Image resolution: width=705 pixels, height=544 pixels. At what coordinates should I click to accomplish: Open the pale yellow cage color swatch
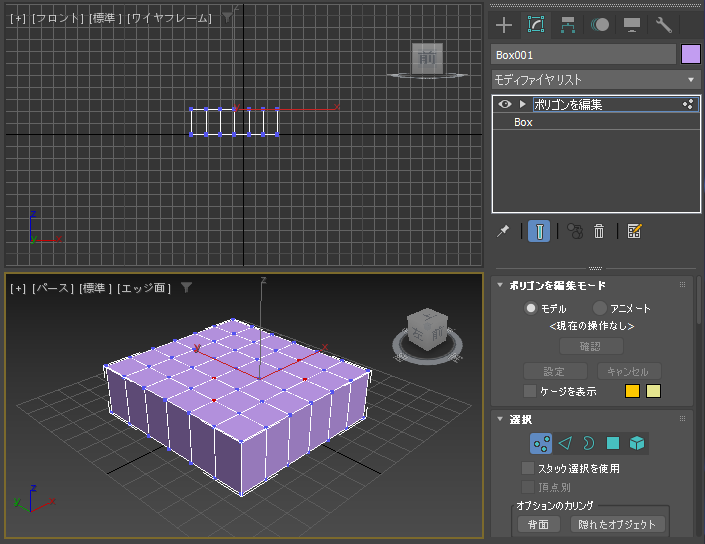pyautogui.click(x=653, y=391)
